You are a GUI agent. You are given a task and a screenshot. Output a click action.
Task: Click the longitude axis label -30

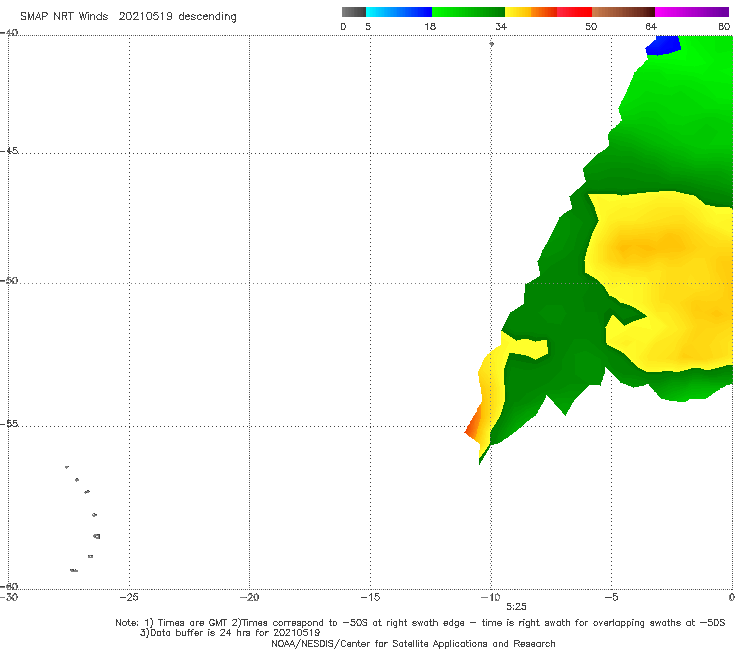pyautogui.click(x=9, y=597)
